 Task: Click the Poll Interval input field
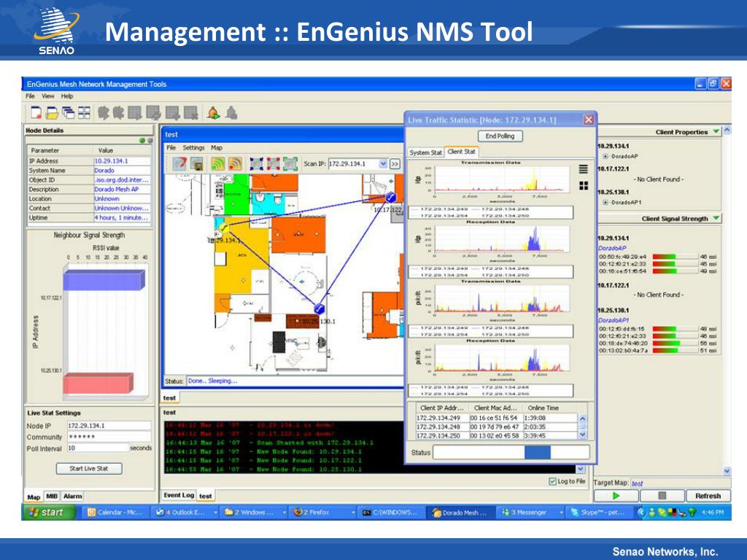pyautogui.click(x=98, y=448)
